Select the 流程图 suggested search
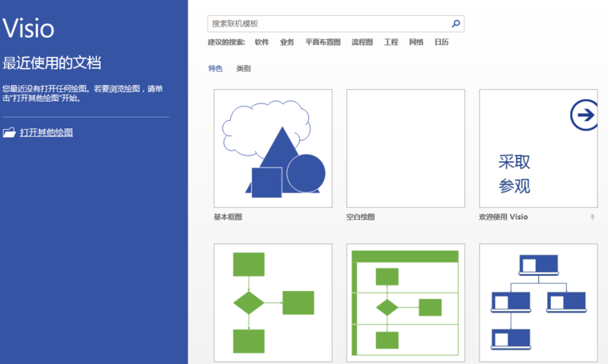The height and width of the screenshot is (364, 608). 362,42
